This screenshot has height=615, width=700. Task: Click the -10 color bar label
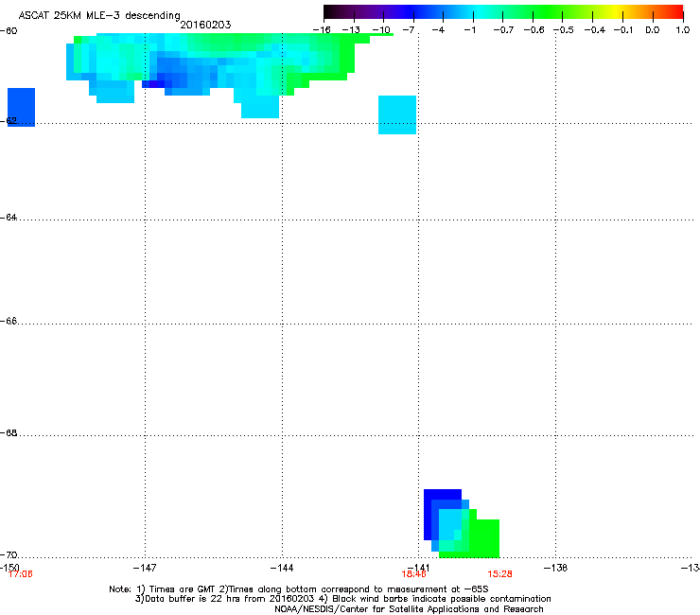click(381, 30)
